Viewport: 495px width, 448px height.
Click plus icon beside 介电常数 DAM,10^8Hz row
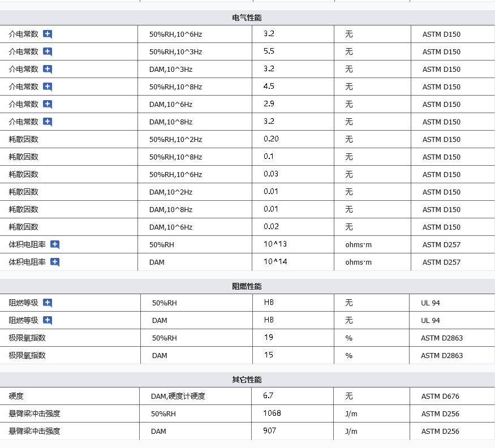(x=48, y=122)
